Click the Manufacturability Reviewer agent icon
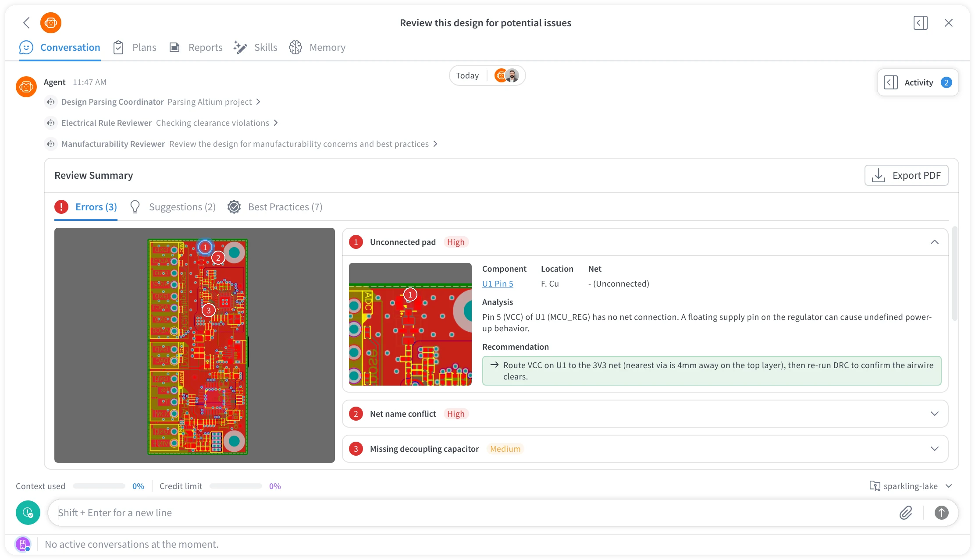Viewport: 975px width, 560px height. (x=51, y=144)
